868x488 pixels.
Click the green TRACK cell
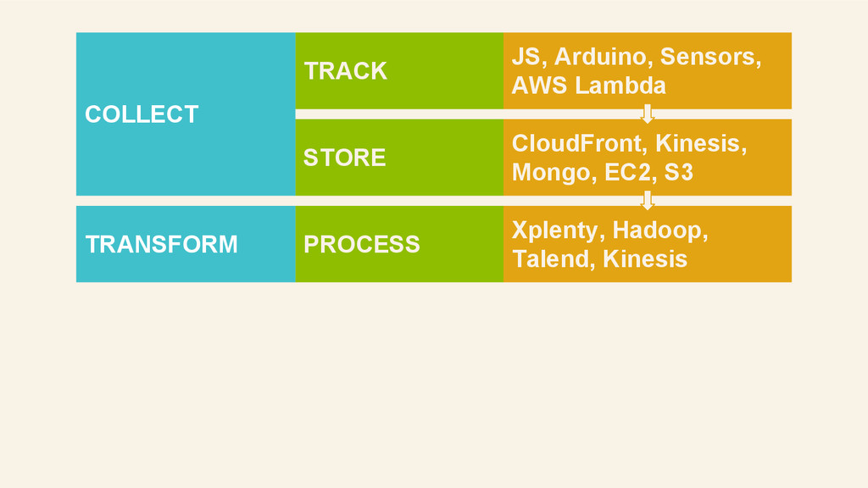[x=399, y=71]
